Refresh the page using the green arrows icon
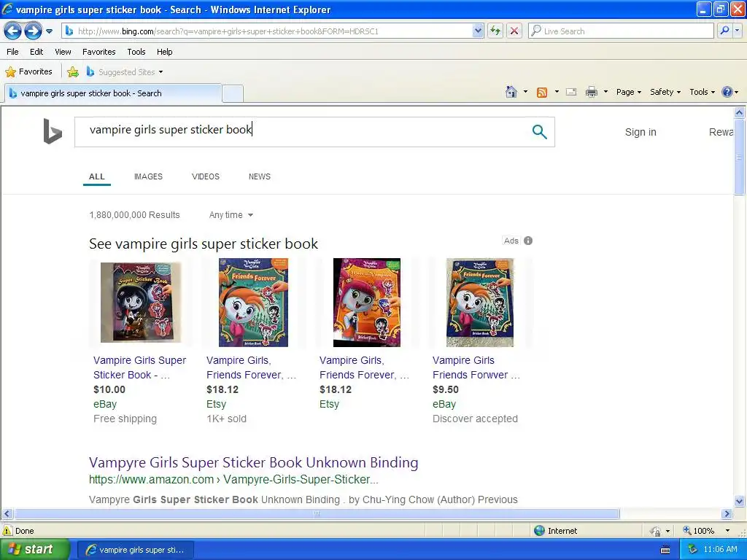The width and height of the screenshot is (747, 560). (x=495, y=31)
